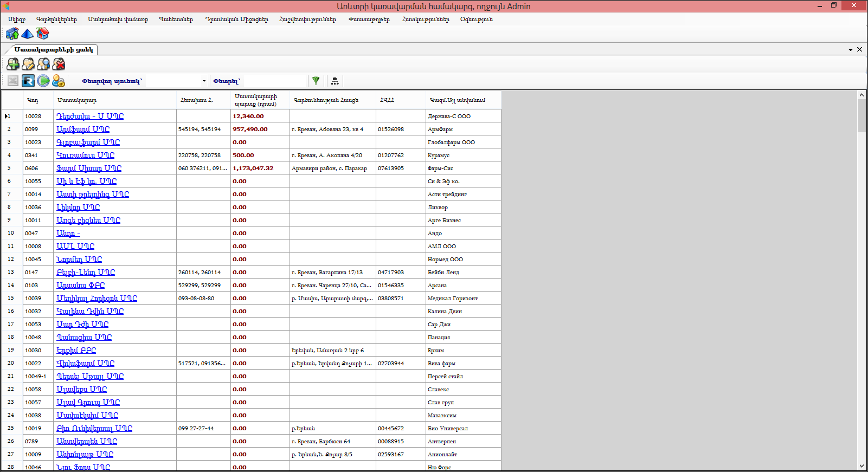This screenshot has width=868, height=472.
Task: Expand the Փնտրվող սյունակ column dropdown
Action: (x=204, y=81)
